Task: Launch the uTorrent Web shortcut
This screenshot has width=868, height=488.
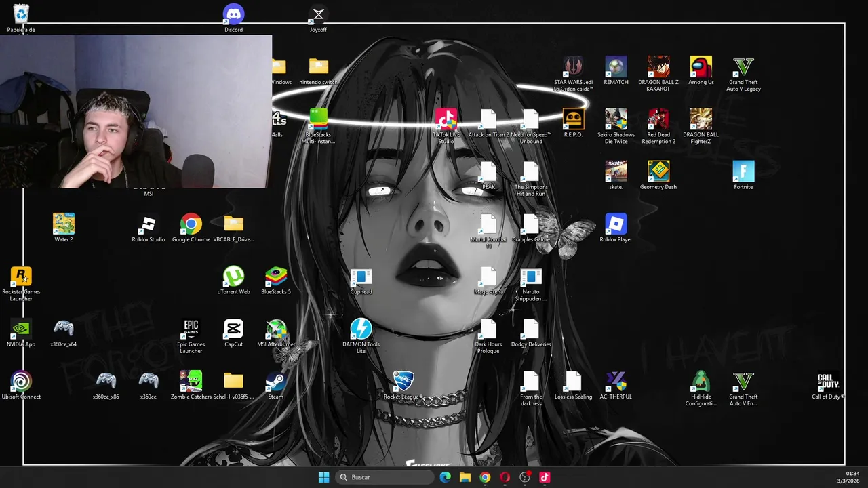Action: [x=233, y=281]
